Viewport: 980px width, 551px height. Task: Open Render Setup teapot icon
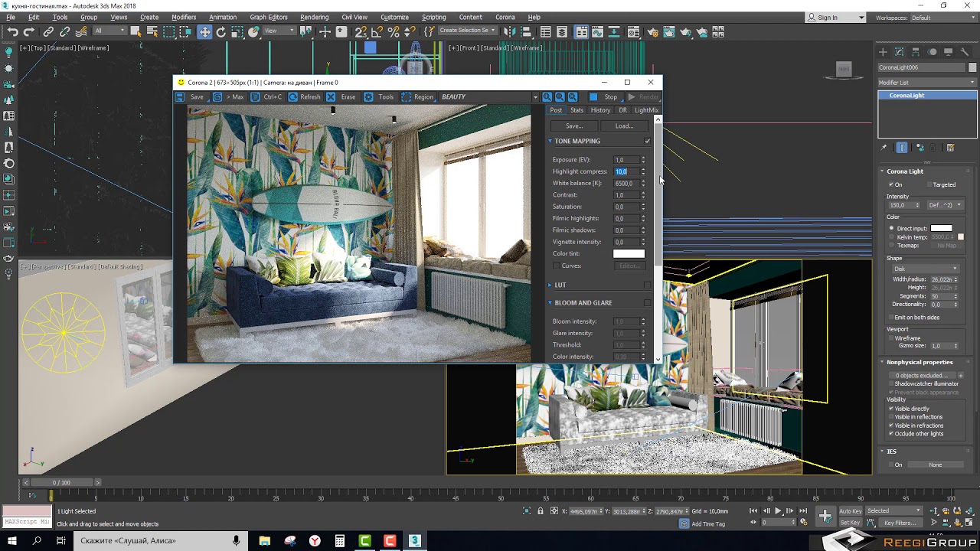point(652,31)
